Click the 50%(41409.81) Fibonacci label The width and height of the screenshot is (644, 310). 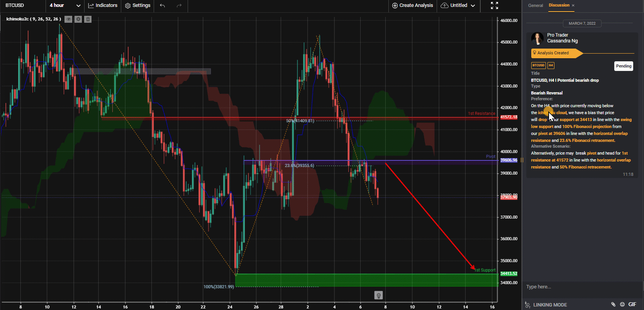click(x=300, y=121)
